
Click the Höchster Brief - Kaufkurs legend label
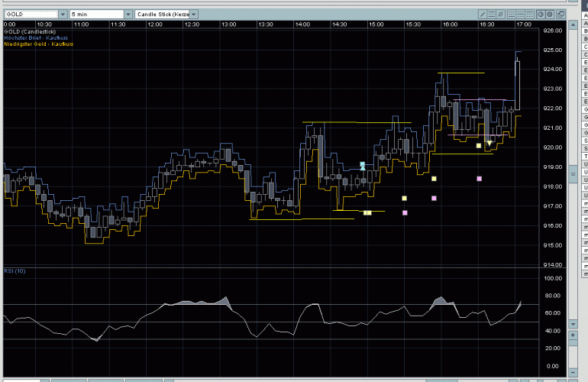coord(35,37)
